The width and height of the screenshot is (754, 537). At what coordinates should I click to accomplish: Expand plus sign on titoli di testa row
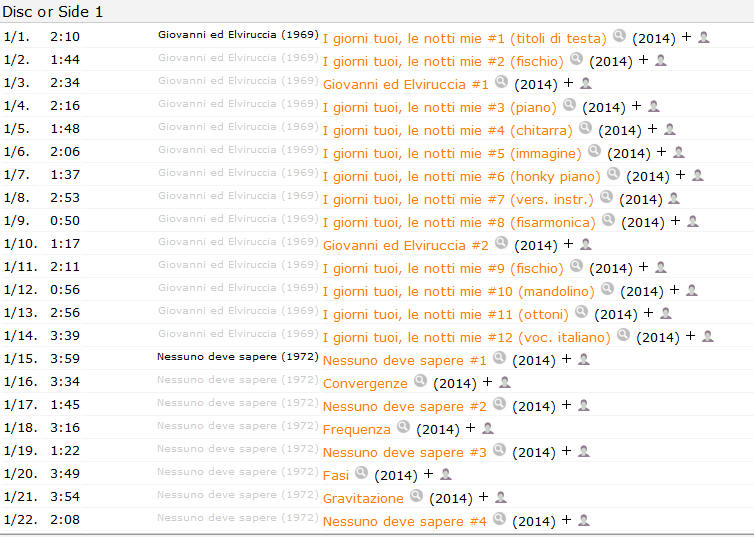pos(687,37)
